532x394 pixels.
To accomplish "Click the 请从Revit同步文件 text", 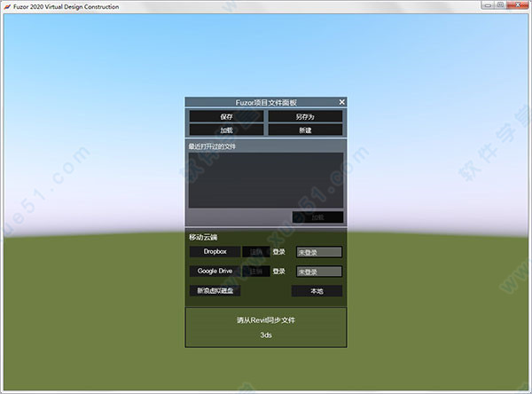I will (x=266, y=320).
